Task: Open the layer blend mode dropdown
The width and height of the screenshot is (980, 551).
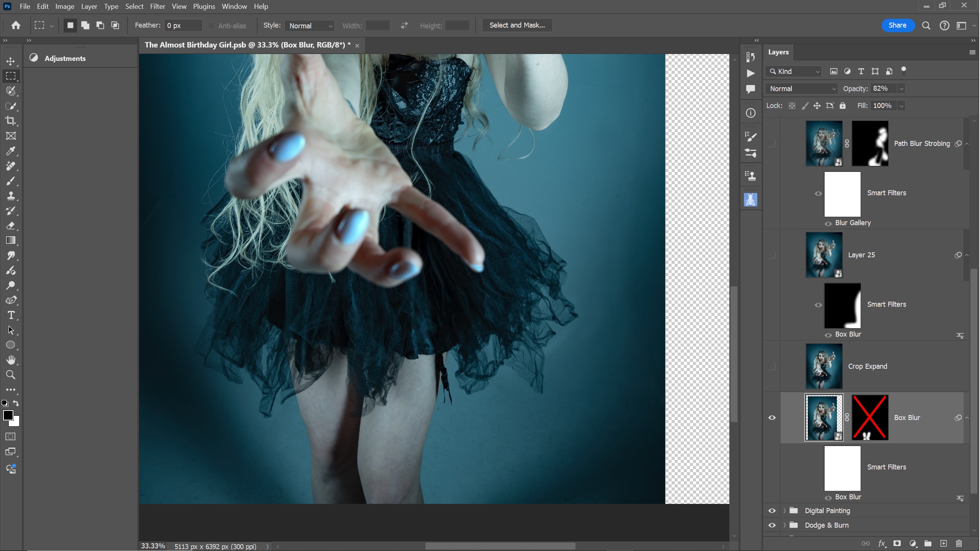Action: [802, 89]
